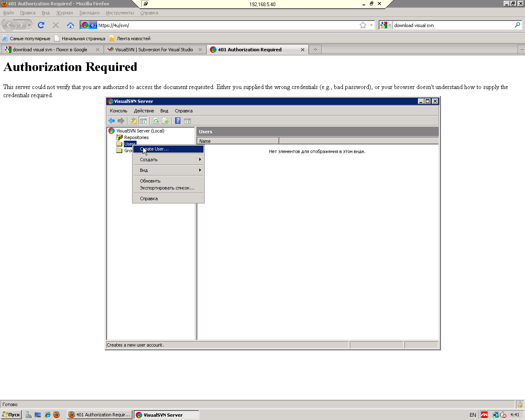The width and height of the screenshot is (525, 420).
Task: Click the Firefox search box field
Action: coord(453,25)
